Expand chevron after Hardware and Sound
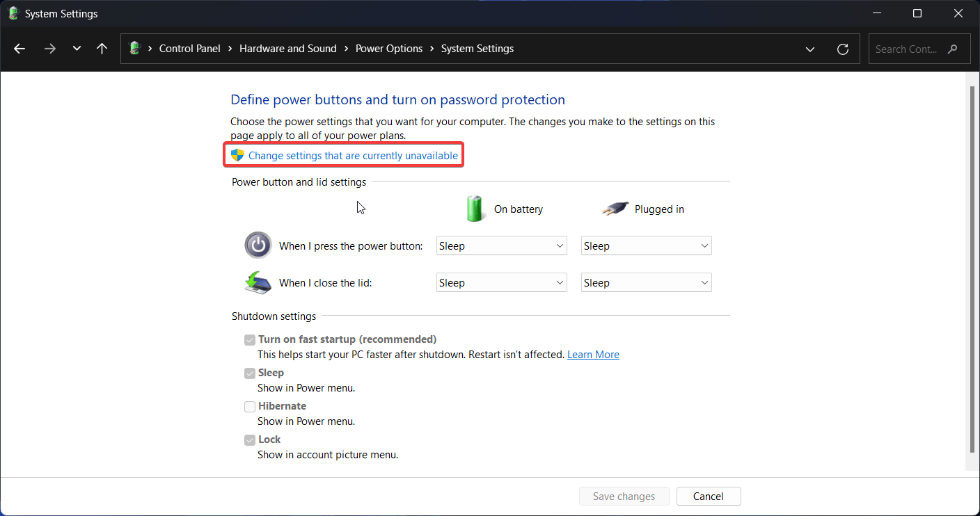Viewport: 980px width, 516px height. pyautogui.click(x=346, y=49)
